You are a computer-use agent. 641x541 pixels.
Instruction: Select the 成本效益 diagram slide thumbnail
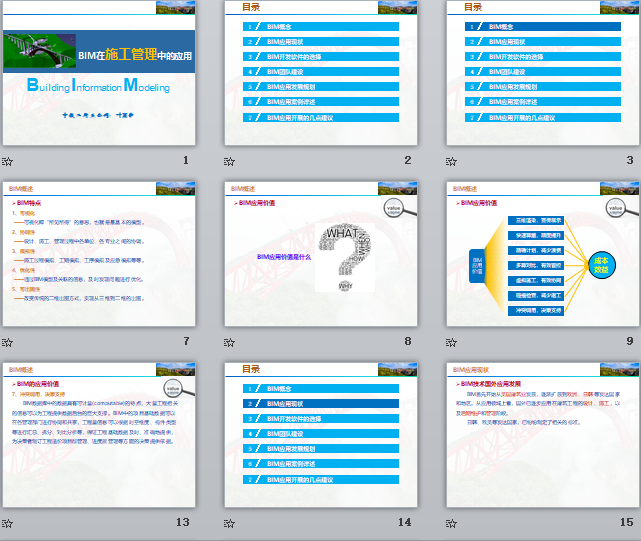click(540, 256)
